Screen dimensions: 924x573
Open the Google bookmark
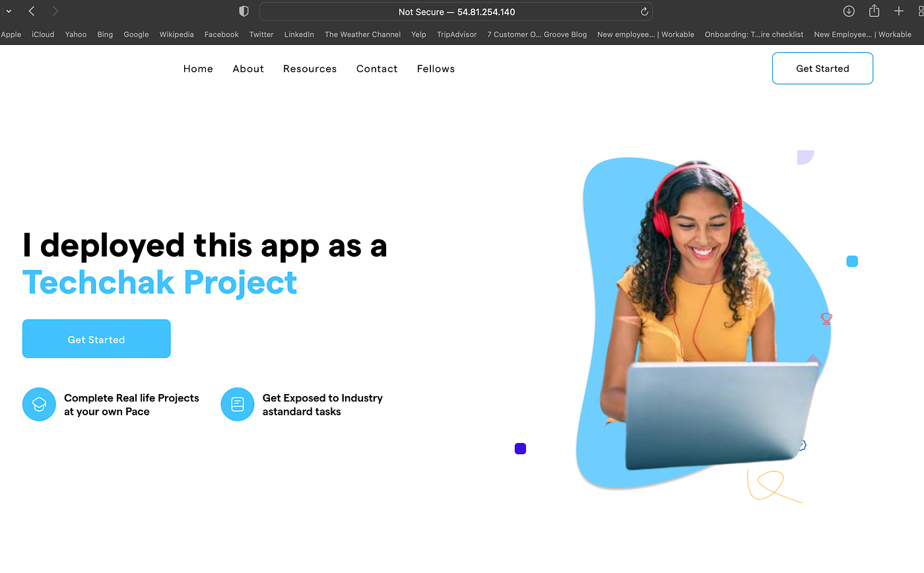pos(136,34)
